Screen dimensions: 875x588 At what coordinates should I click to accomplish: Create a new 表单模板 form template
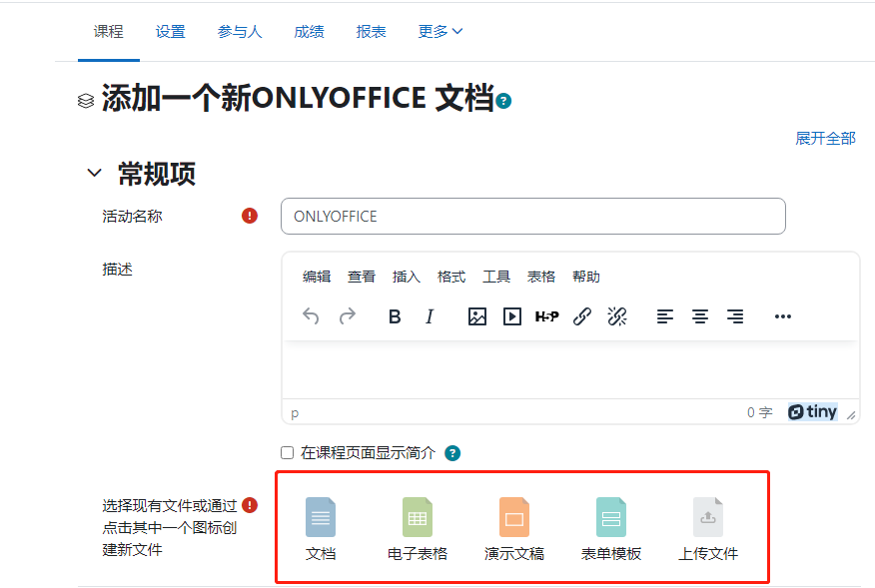click(611, 528)
